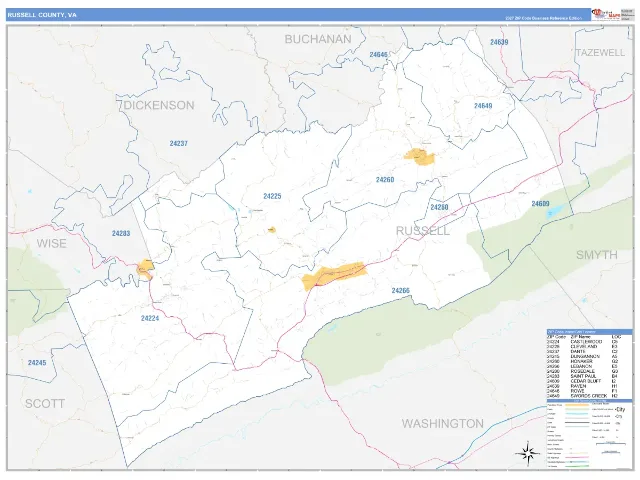640x480 pixels.
Task: Click the small orange Cleveland town area
Action: (x=272, y=230)
